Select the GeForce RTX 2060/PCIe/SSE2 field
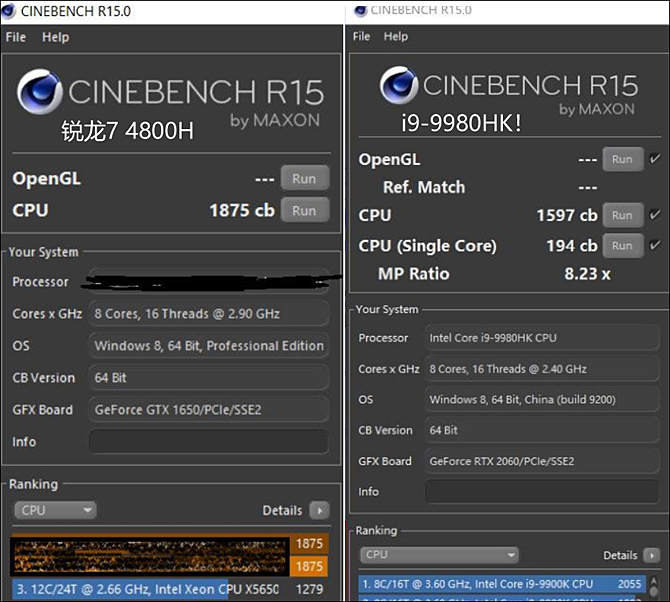 pyautogui.click(x=542, y=461)
